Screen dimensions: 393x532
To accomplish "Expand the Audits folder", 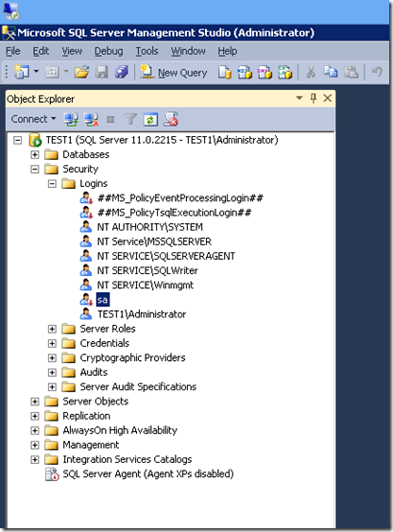I will coord(52,372).
